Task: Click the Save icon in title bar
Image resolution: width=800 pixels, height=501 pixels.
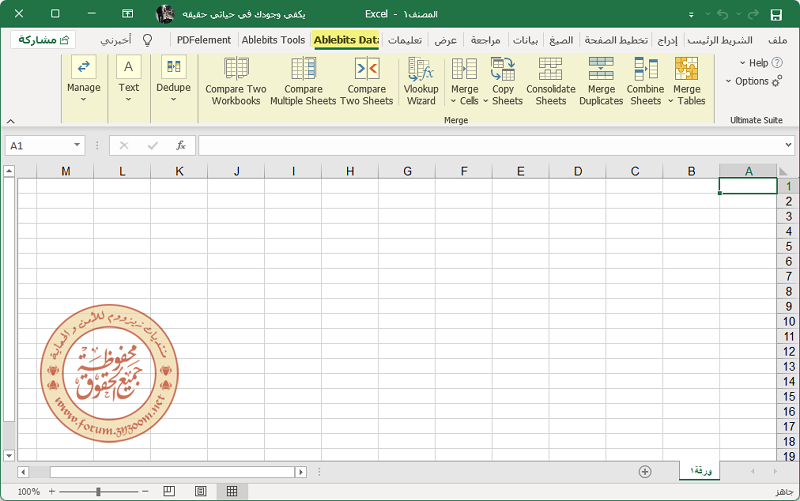Action: pos(776,15)
